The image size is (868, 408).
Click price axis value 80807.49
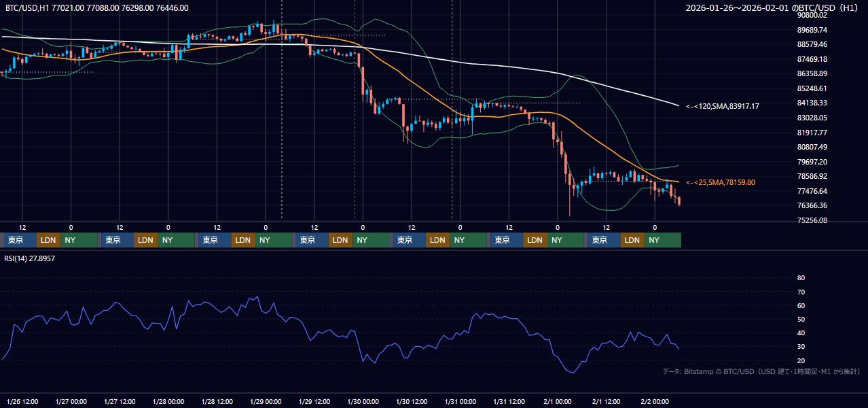pyautogui.click(x=812, y=147)
